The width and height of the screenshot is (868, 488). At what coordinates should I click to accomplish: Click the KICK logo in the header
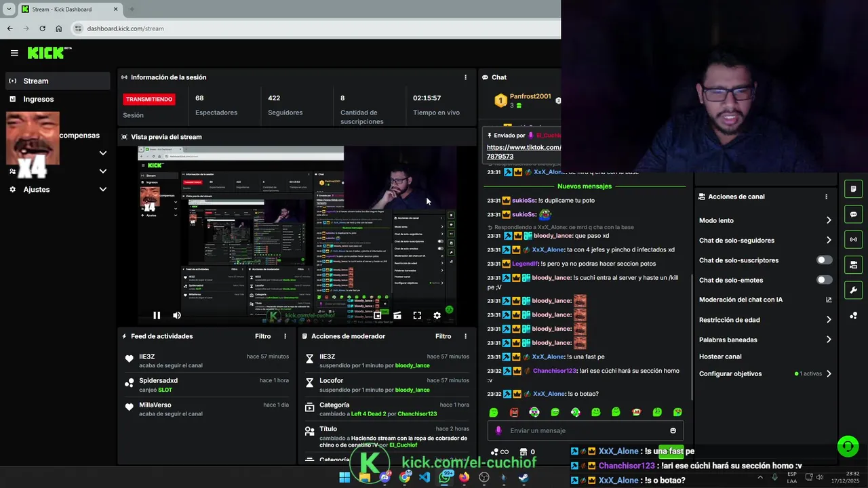[x=46, y=53]
